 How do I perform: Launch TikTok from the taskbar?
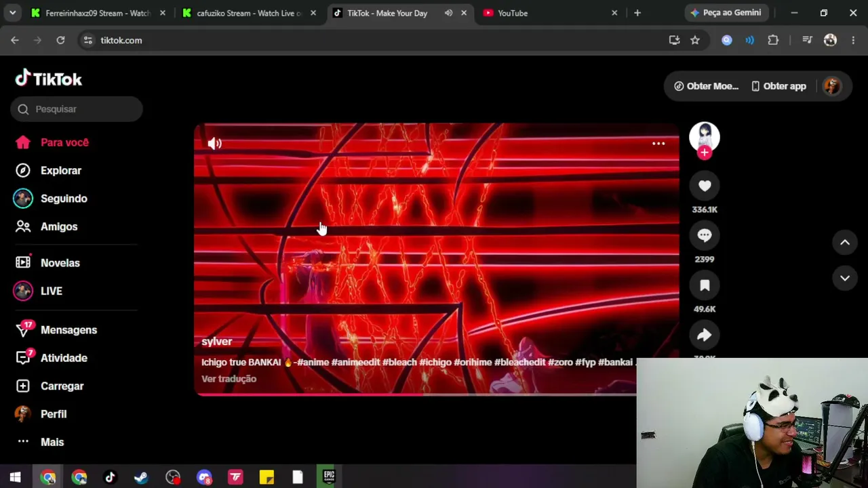110,477
